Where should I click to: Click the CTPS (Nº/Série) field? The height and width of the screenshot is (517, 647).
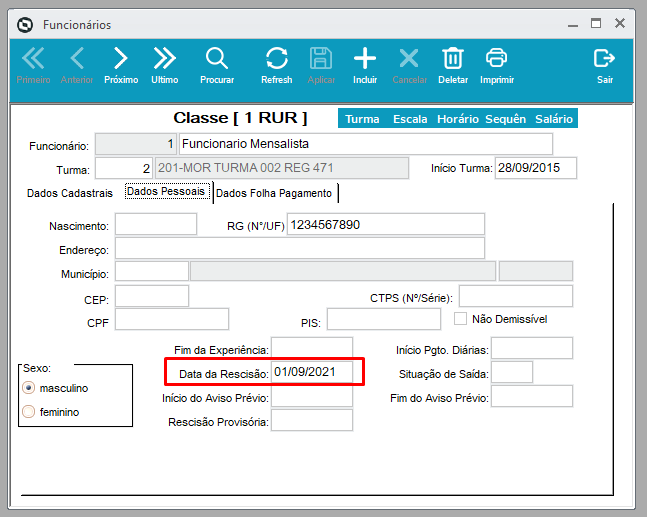(x=516, y=296)
